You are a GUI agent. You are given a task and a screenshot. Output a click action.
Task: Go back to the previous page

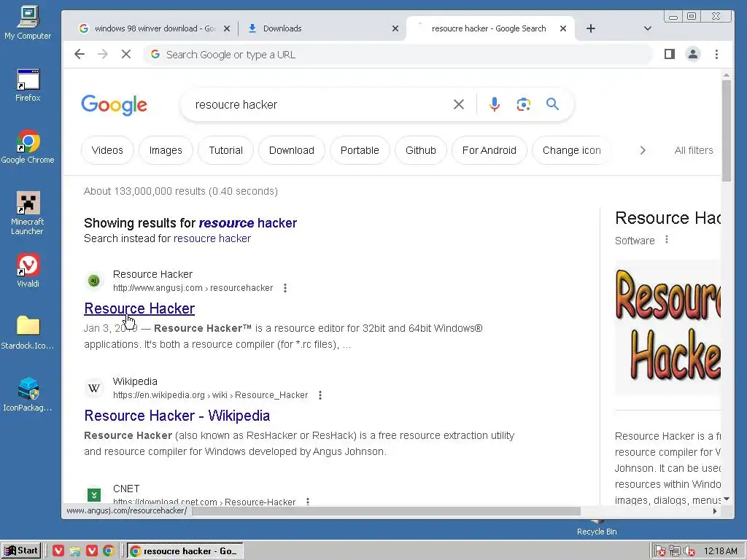tap(80, 54)
